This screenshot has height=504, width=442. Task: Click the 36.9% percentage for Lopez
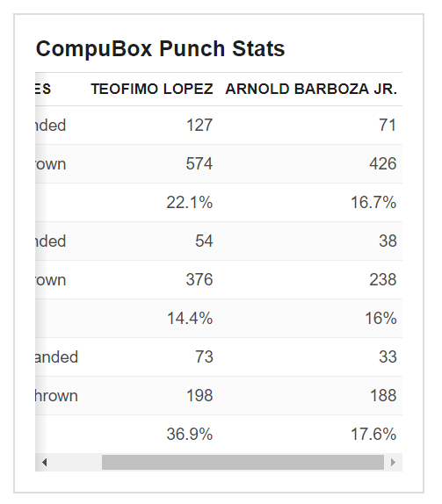190,434
